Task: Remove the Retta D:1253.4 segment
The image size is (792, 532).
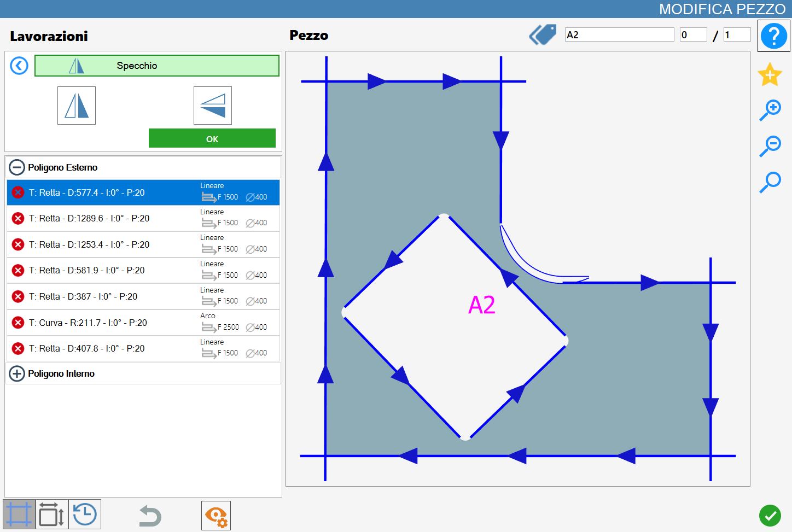Action: pos(18,244)
